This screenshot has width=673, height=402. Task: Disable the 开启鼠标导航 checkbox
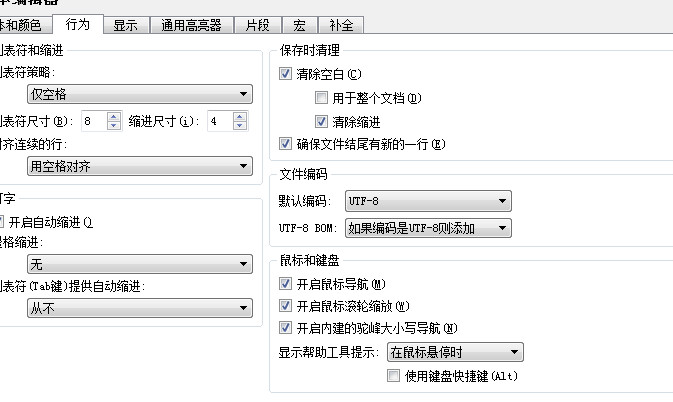point(288,284)
